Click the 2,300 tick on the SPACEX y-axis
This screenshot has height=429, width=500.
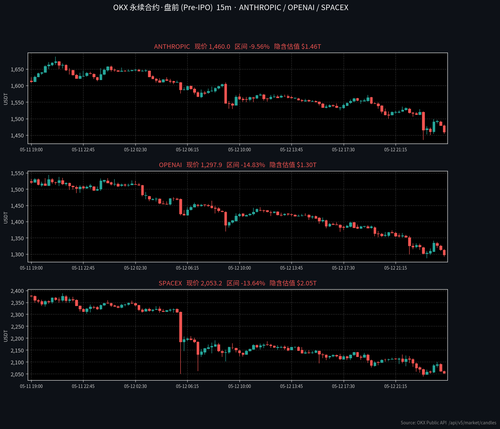(17, 315)
